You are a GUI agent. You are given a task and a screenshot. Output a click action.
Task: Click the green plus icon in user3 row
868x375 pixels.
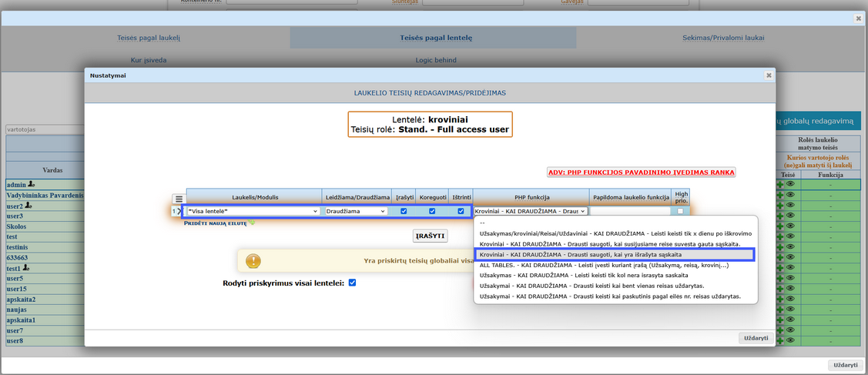pos(780,216)
